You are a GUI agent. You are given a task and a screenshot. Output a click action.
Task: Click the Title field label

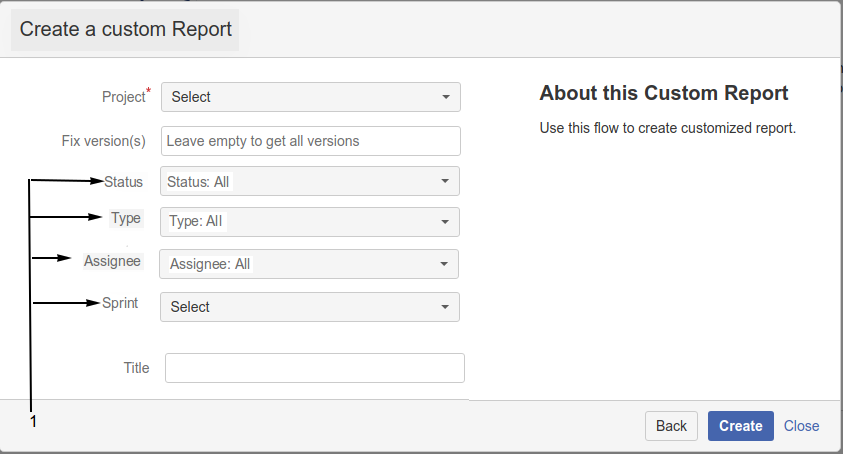[x=137, y=368]
